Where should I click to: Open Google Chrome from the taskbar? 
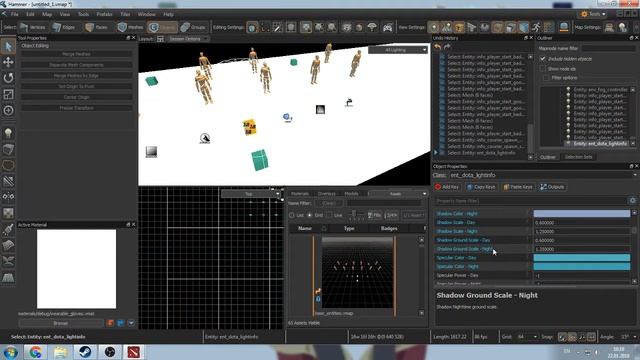pyautogui.click(x=36, y=352)
